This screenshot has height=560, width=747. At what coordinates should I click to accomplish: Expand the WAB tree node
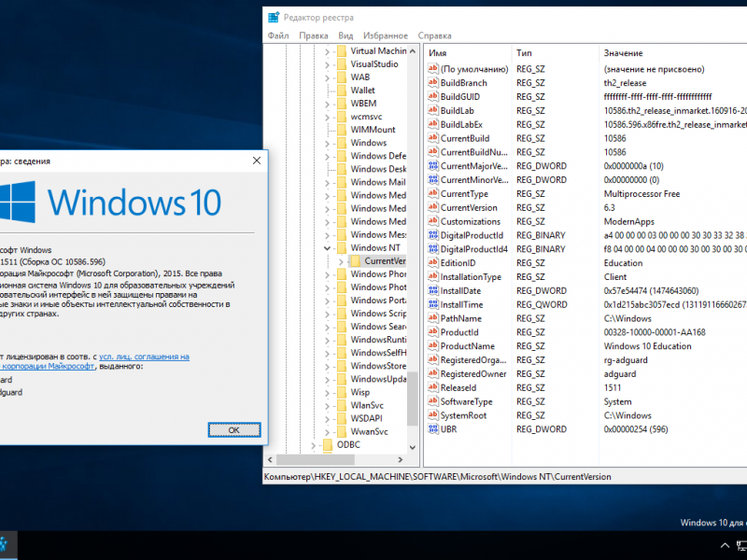click(x=328, y=77)
